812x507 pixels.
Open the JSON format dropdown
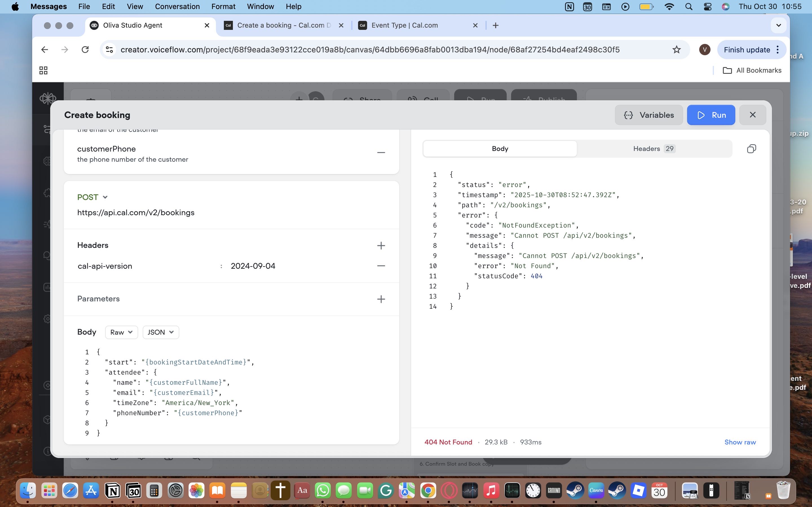coord(160,332)
